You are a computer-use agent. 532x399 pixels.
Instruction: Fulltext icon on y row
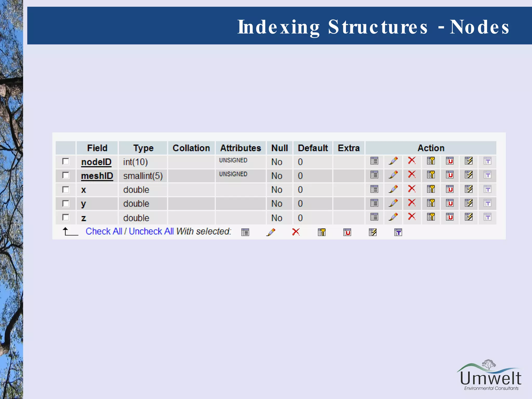click(487, 203)
